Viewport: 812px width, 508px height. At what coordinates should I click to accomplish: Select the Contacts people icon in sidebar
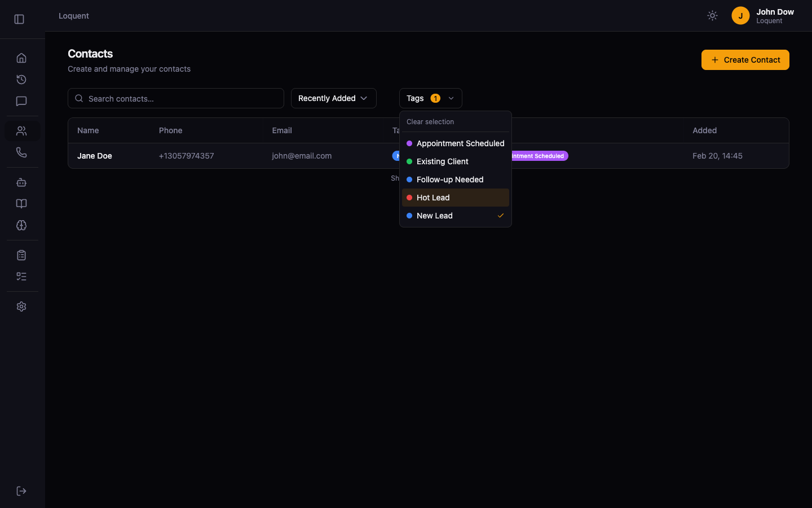point(21,130)
